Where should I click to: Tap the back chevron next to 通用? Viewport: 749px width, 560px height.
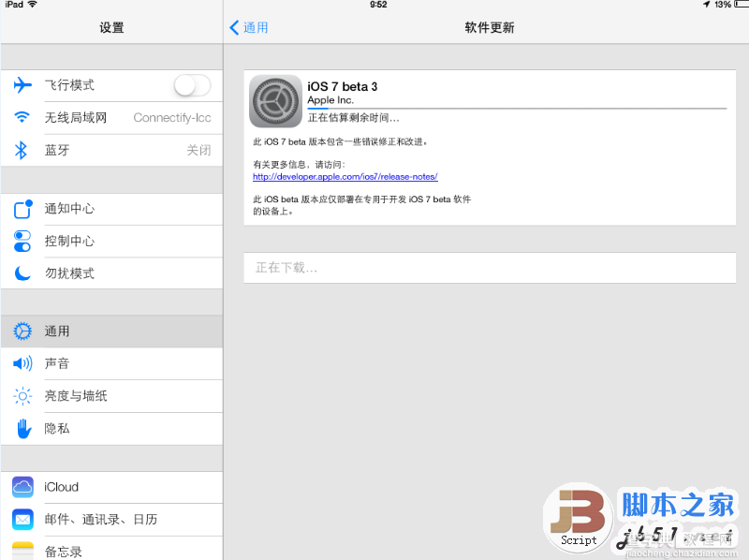click(234, 28)
